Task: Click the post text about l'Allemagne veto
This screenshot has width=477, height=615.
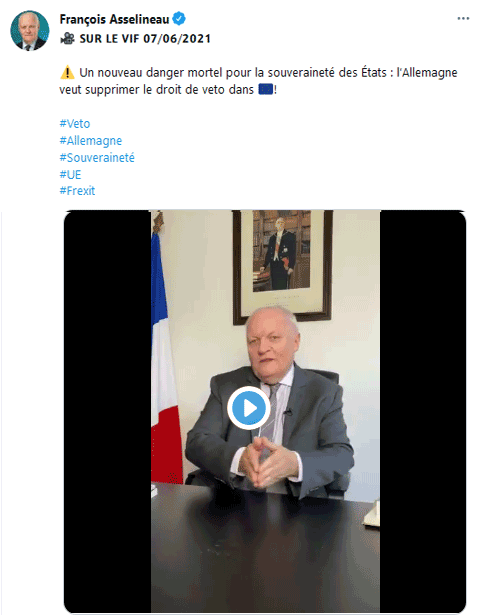Action: click(x=258, y=81)
